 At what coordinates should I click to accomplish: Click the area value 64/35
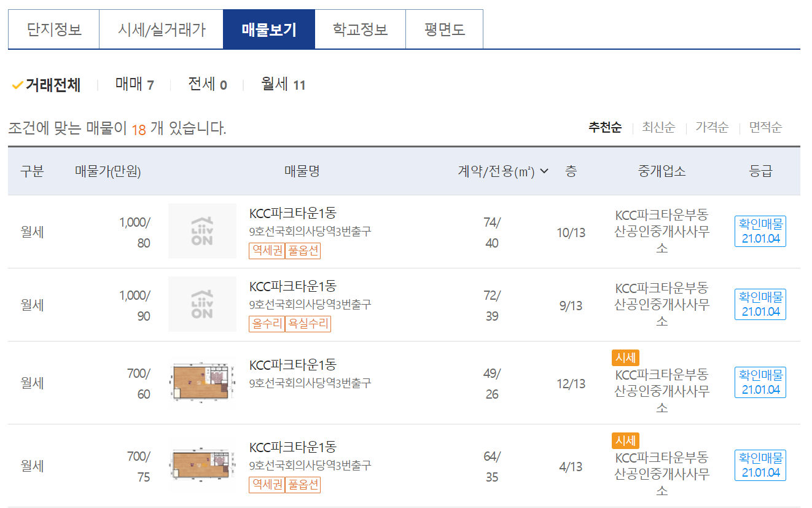492,467
